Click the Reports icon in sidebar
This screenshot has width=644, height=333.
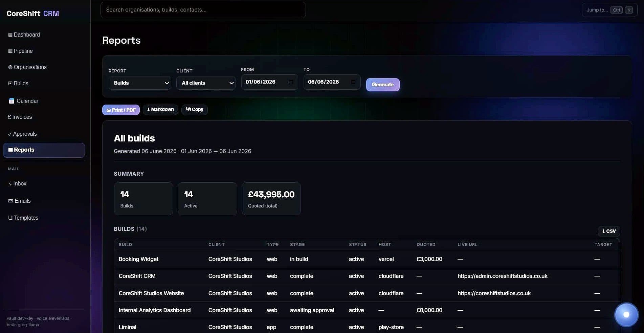click(10, 150)
